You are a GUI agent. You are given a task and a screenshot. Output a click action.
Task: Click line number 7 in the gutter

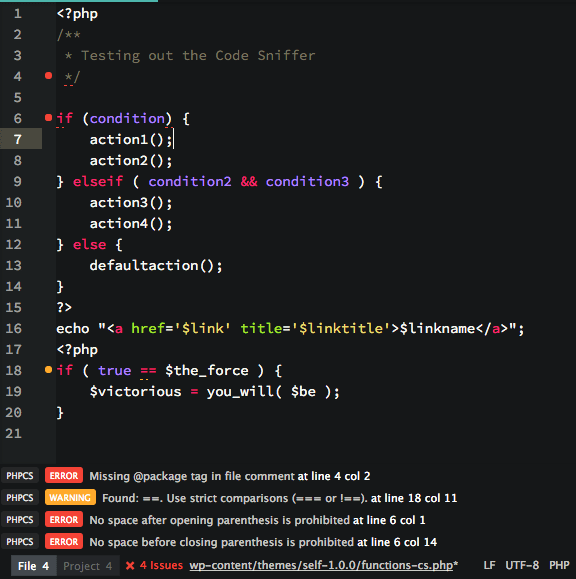click(17, 139)
